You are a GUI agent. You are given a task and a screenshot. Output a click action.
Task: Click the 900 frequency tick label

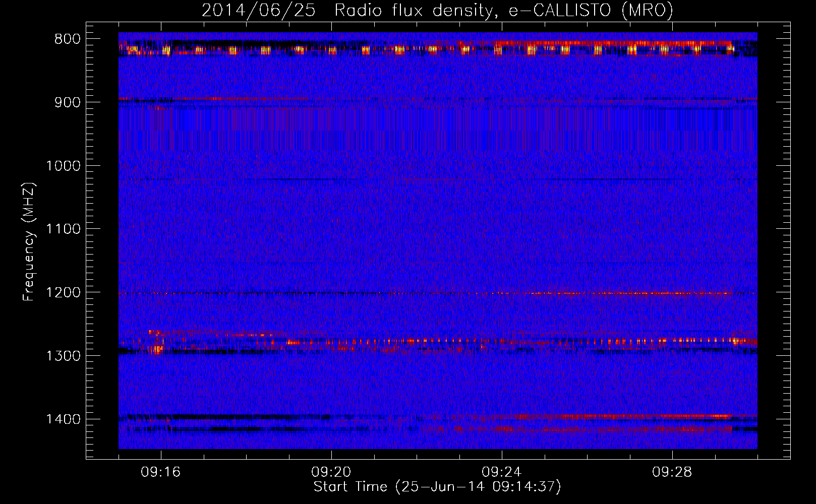click(x=67, y=102)
